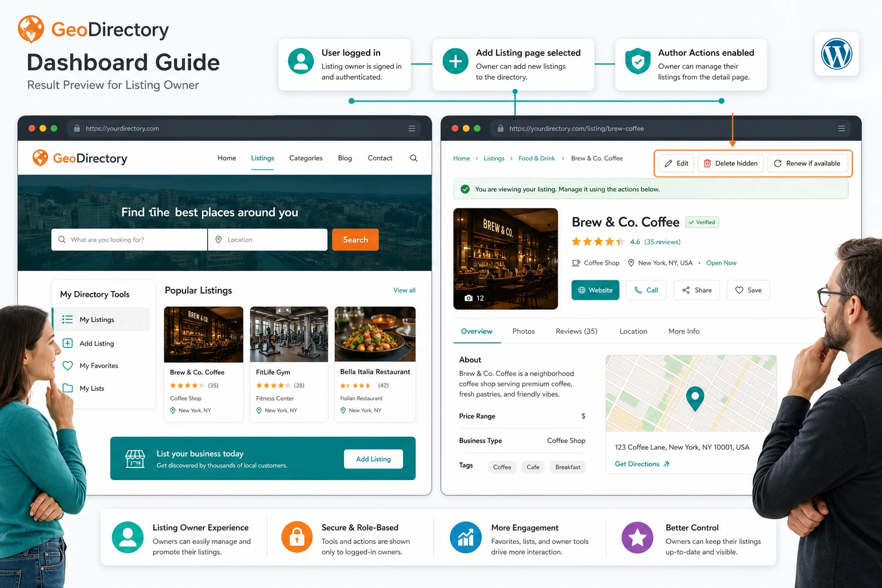Switch to the More Info tab
This screenshot has width=882, height=588.
click(x=684, y=331)
